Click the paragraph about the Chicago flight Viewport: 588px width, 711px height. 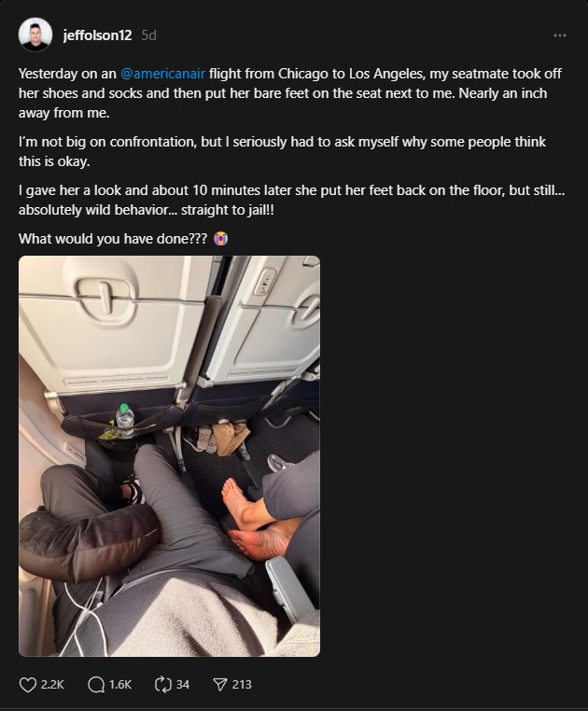[x=290, y=93]
